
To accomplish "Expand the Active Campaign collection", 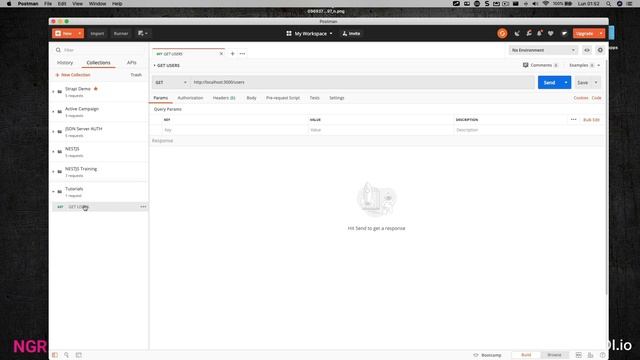I will coord(53,112).
